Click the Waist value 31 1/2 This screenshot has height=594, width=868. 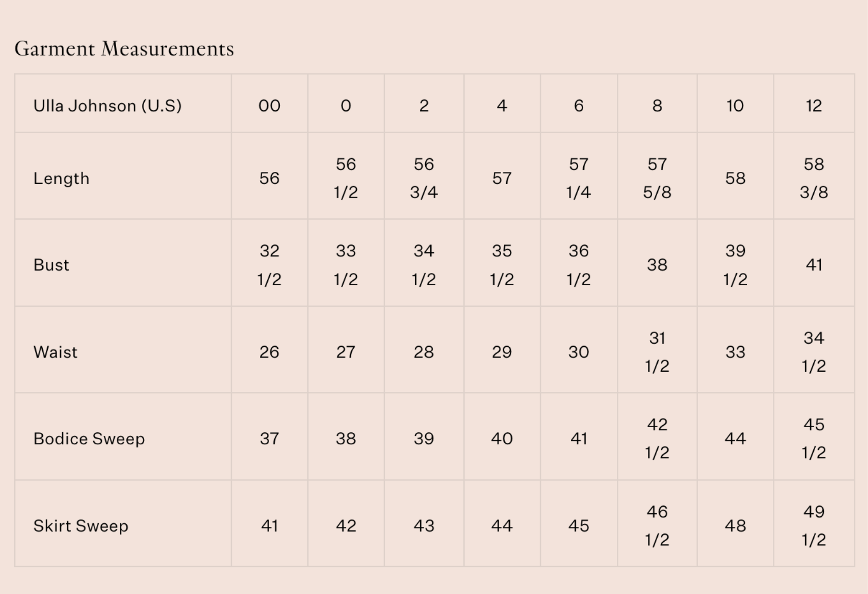pos(657,352)
